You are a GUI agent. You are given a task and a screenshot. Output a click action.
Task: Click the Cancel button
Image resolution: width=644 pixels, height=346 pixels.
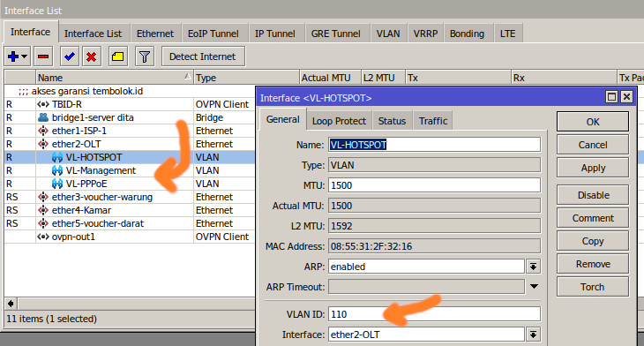[x=593, y=145]
